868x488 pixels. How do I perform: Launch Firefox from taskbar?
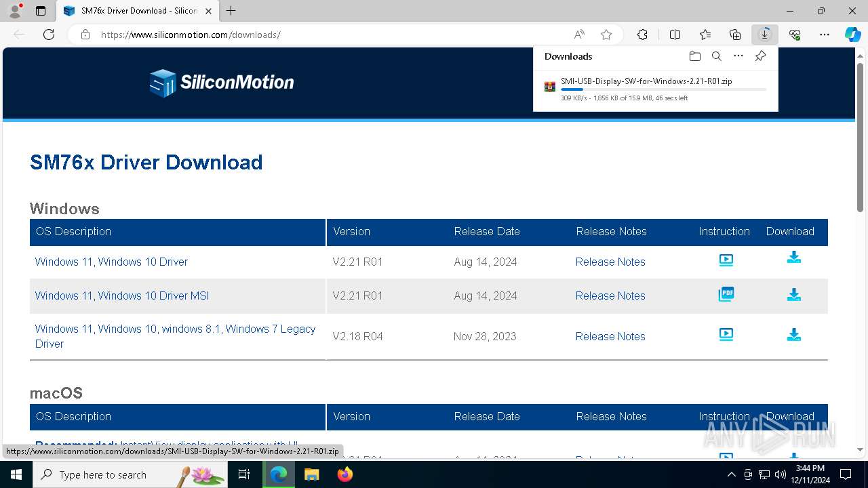pyautogui.click(x=345, y=474)
